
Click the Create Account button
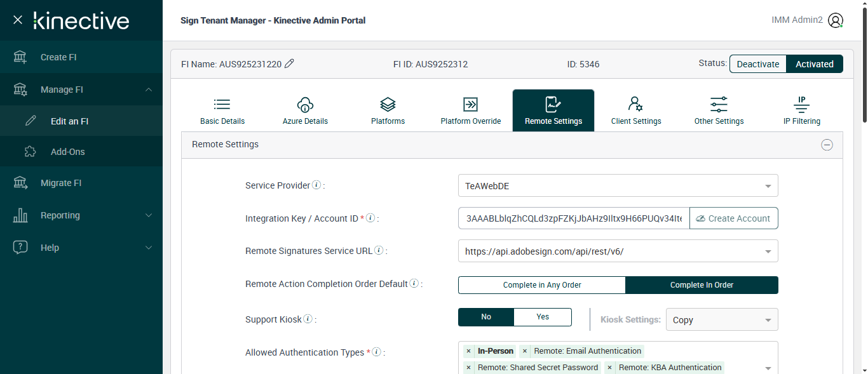tap(733, 218)
